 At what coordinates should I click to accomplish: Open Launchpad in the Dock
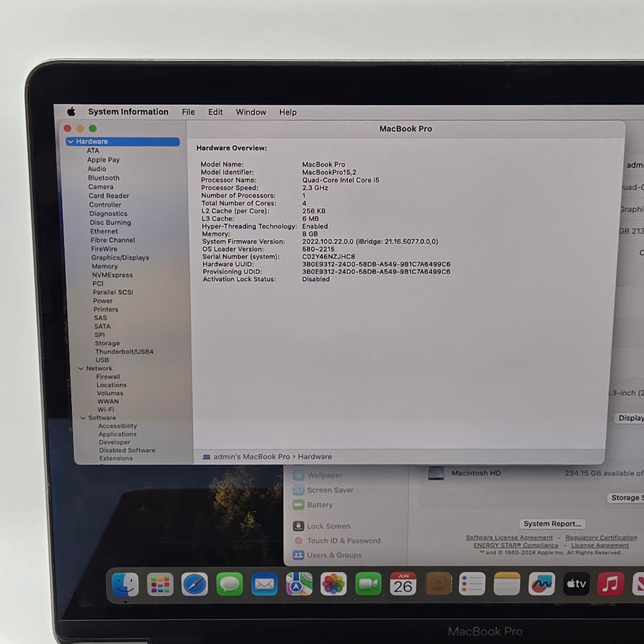point(160,584)
